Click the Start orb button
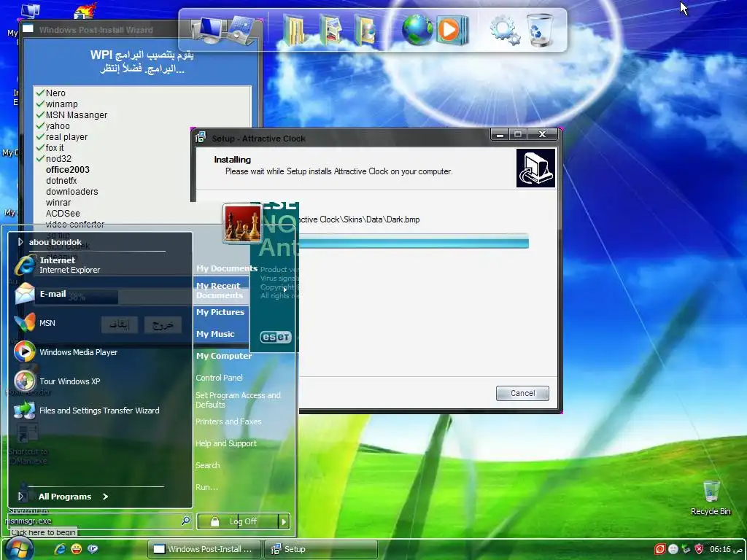The width and height of the screenshot is (747, 560). 19,548
